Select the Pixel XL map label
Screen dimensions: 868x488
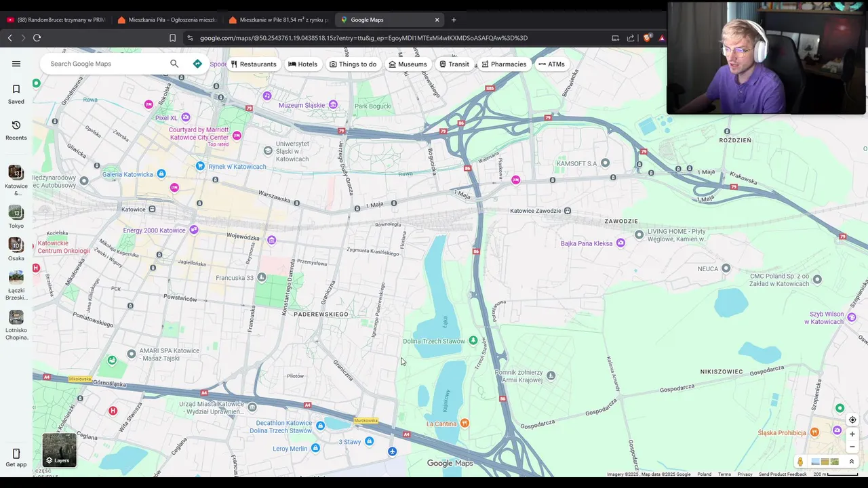point(166,118)
